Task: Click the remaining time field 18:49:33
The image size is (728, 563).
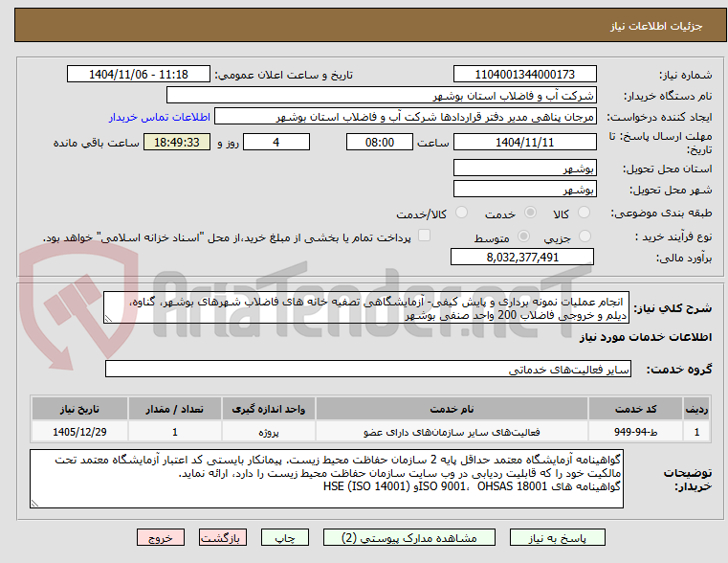Action: (x=177, y=142)
